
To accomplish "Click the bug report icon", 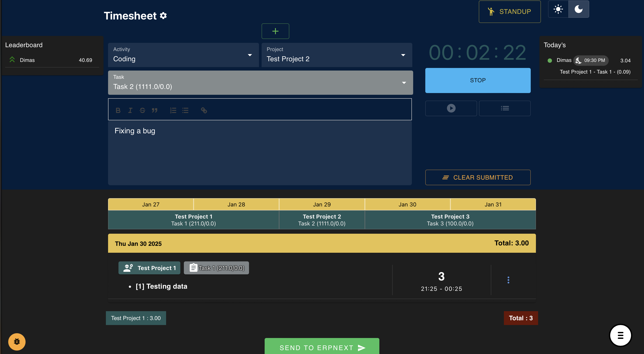I will [x=17, y=341].
